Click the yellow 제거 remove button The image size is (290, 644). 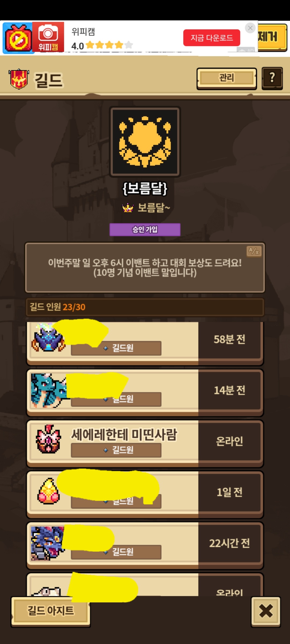(272, 37)
